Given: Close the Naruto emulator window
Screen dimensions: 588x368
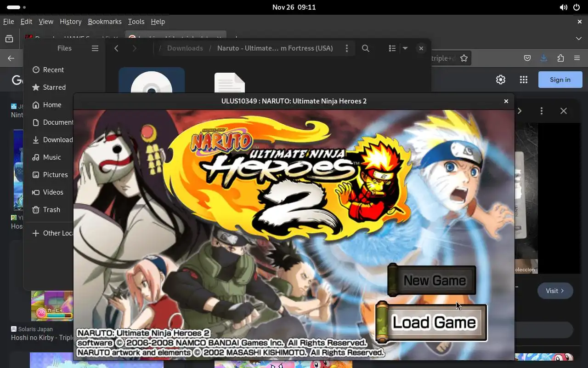Looking at the screenshot, I should tap(506, 101).
